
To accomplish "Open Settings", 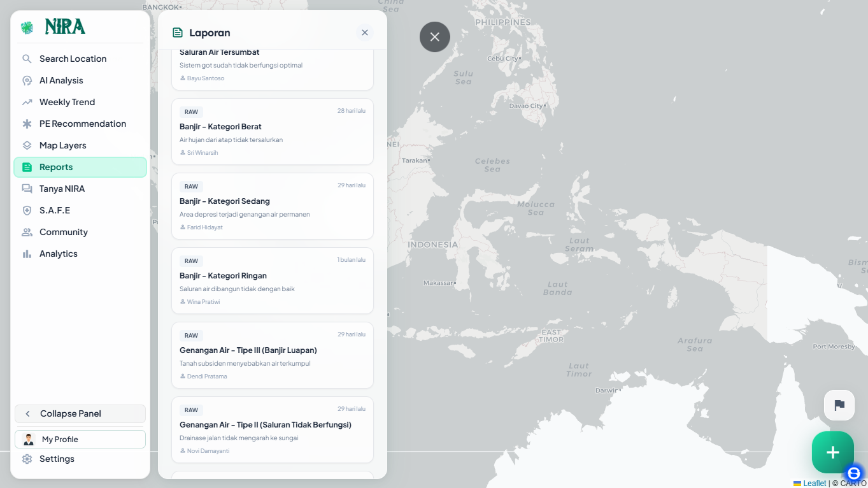I will click(x=80, y=459).
